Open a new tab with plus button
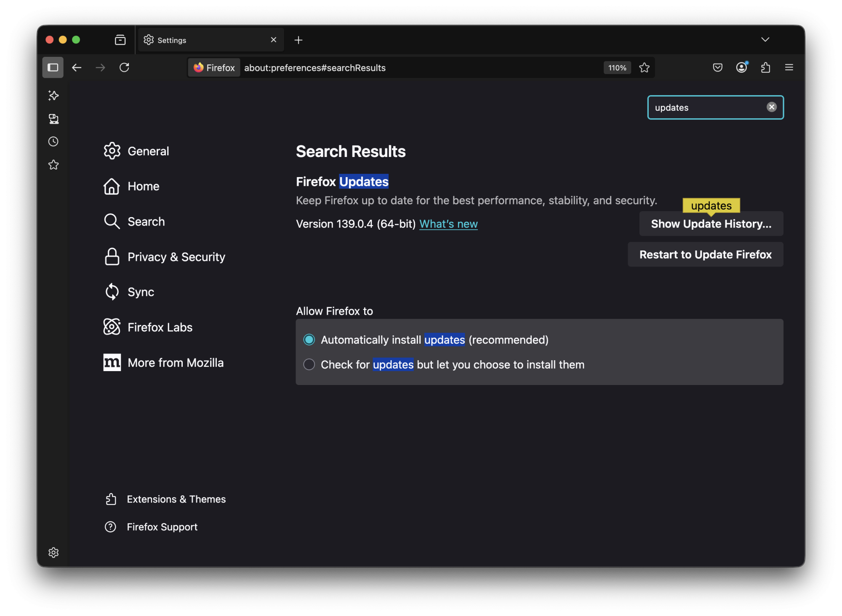The width and height of the screenshot is (842, 616). coord(298,40)
